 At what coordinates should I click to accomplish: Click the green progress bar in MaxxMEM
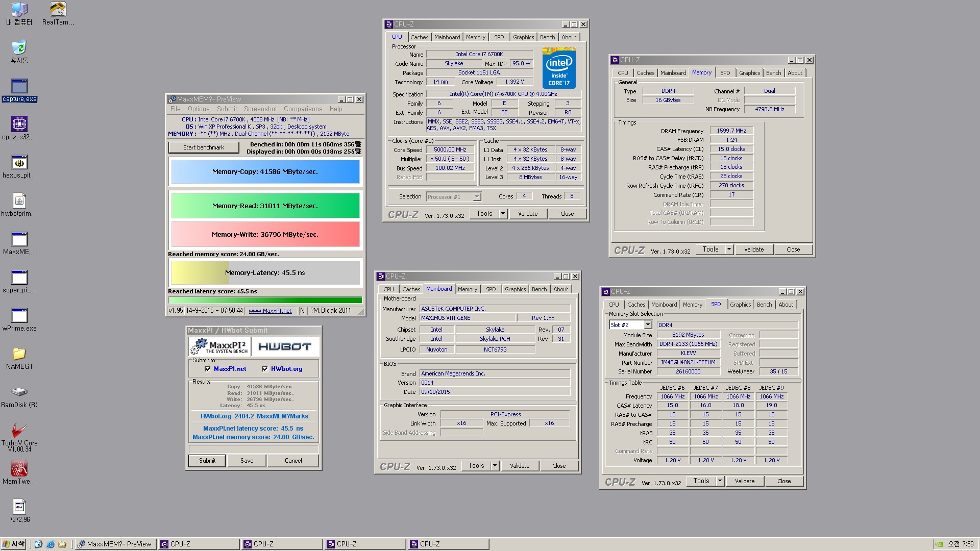coord(265,300)
